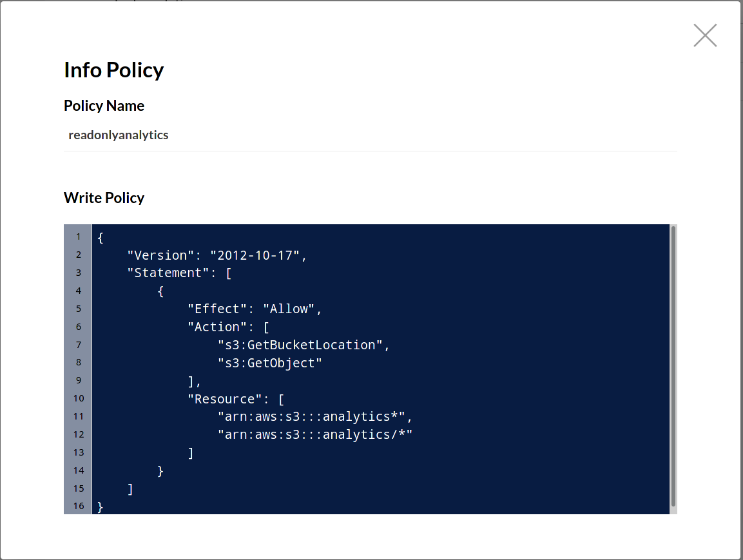Click line number 16 in the gutter
Viewport: 743px width, 560px height.
click(x=77, y=506)
